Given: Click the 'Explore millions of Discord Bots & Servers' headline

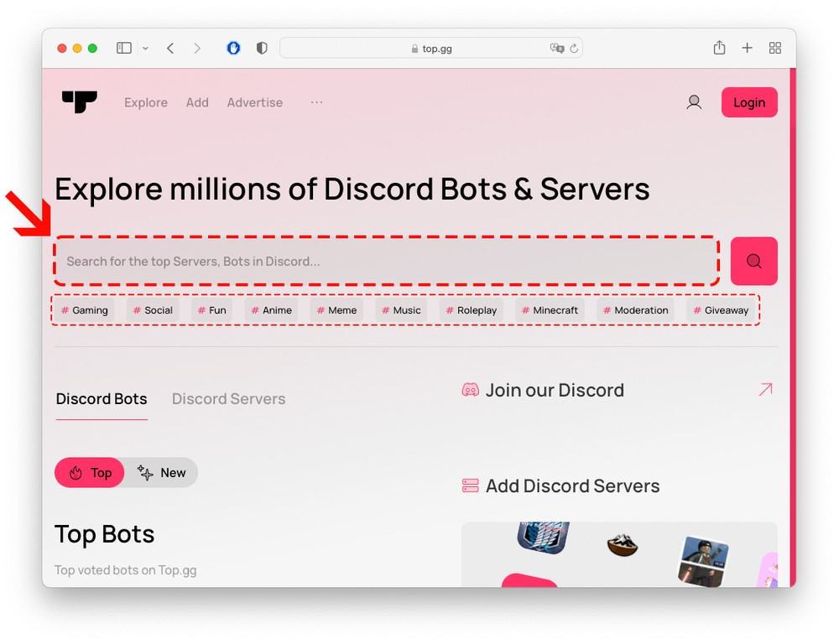Looking at the screenshot, I should point(352,189).
